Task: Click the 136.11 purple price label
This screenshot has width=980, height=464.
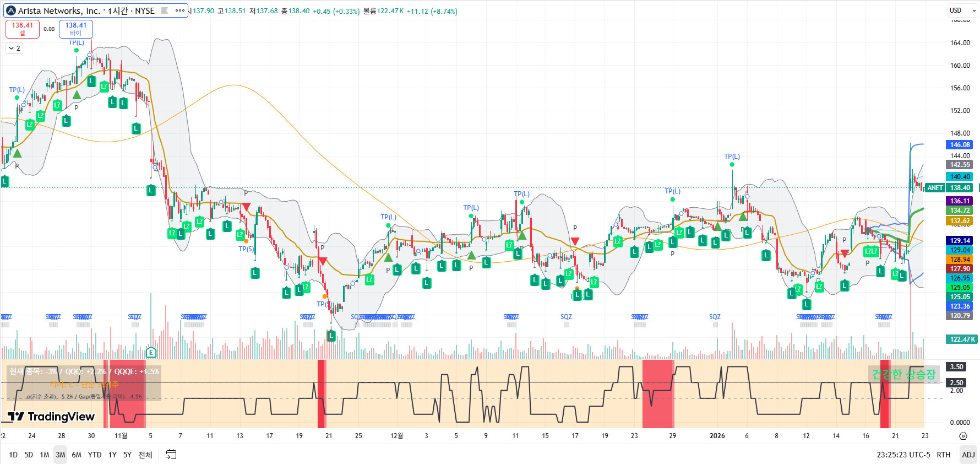Action: [960, 201]
